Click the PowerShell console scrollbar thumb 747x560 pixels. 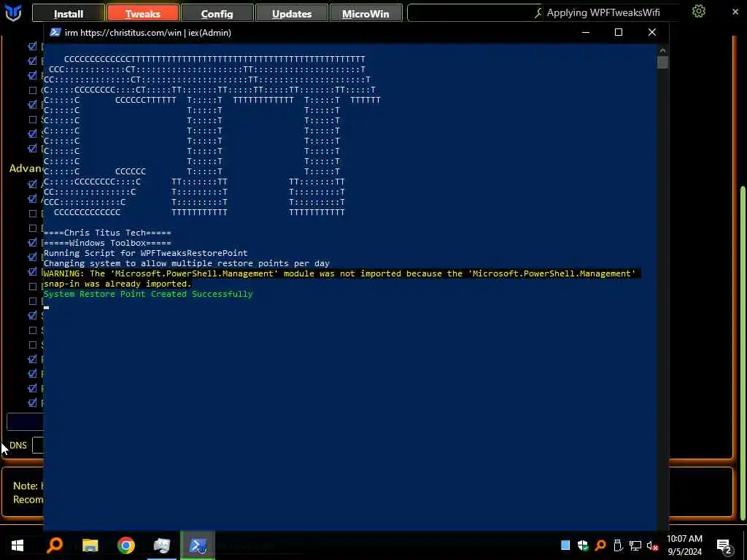(x=662, y=63)
